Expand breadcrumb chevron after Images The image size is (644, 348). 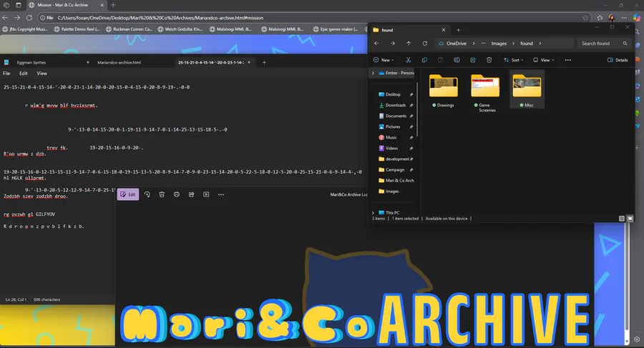click(513, 43)
